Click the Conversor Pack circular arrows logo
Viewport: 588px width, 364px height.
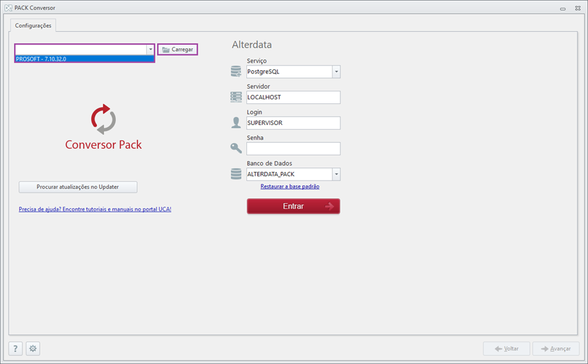point(103,119)
